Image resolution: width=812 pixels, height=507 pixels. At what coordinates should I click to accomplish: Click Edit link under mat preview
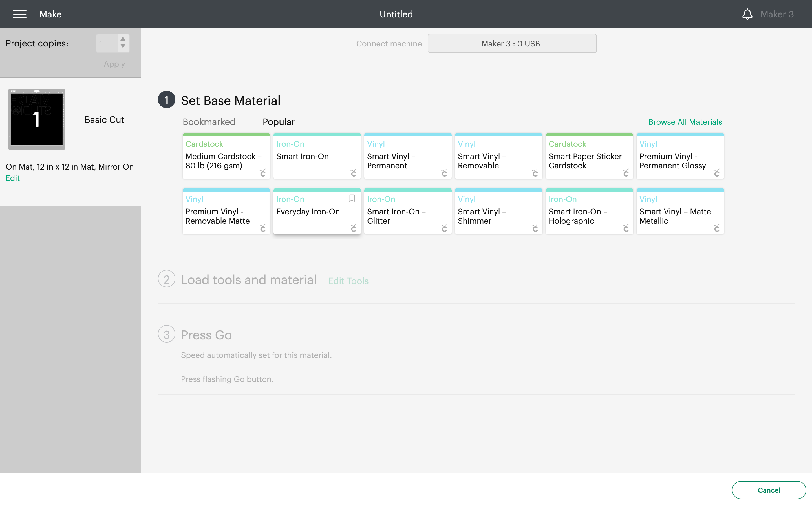[13, 177]
